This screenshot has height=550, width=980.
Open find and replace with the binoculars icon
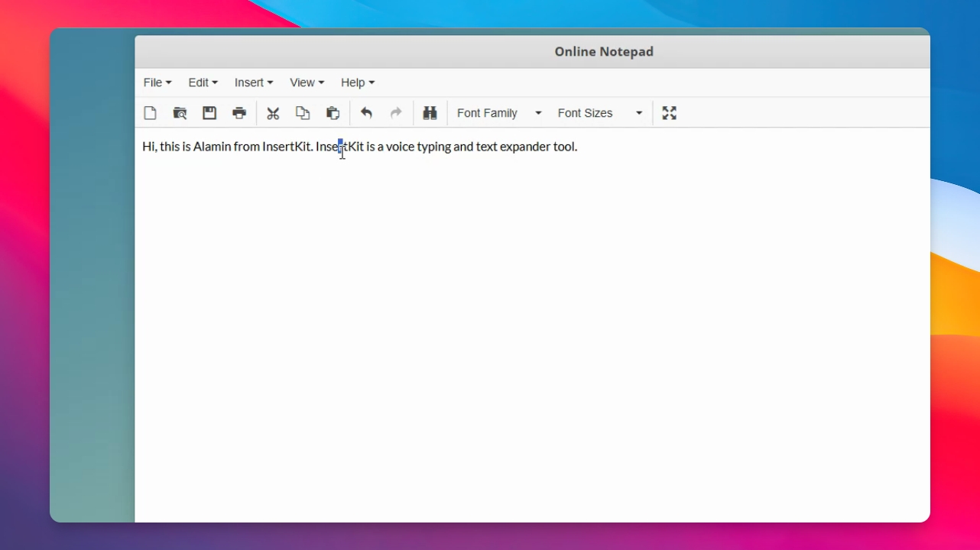(430, 113)
